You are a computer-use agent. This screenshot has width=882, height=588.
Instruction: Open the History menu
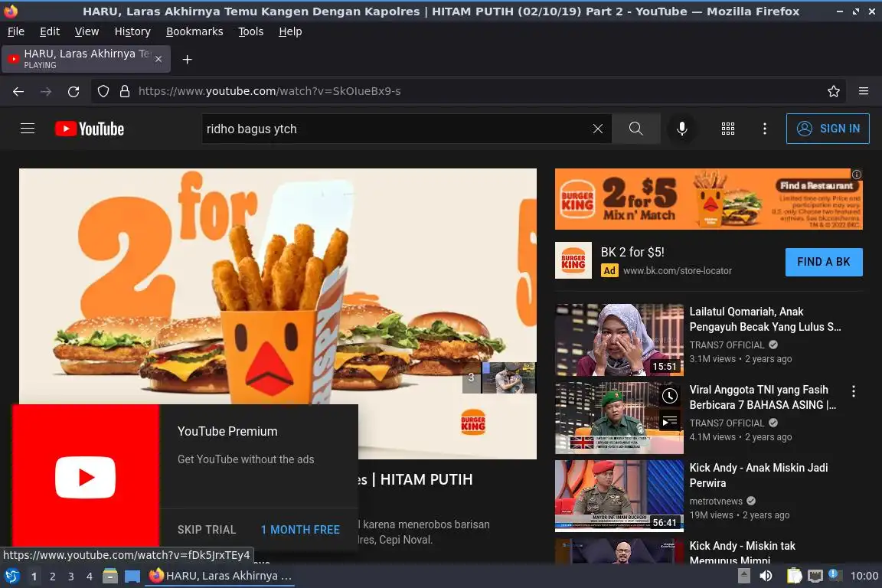coord(132,31)
